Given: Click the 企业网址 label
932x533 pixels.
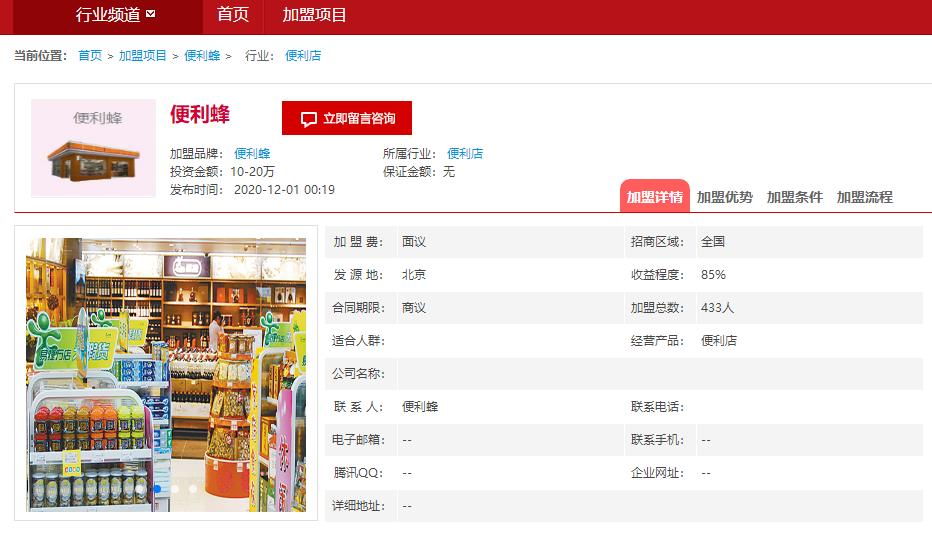Looking at the screenshot, I should click(657, 473).
